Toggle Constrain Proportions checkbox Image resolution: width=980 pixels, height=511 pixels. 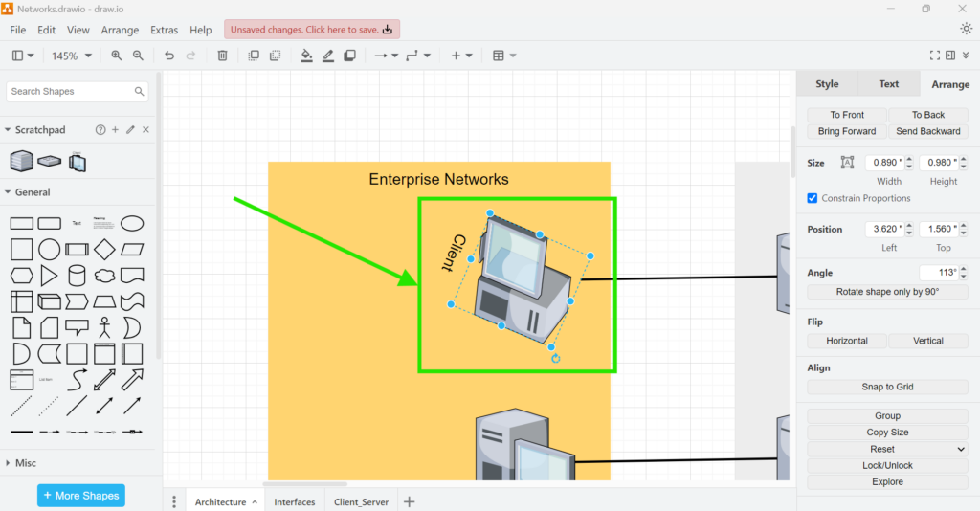coord(812,198)
